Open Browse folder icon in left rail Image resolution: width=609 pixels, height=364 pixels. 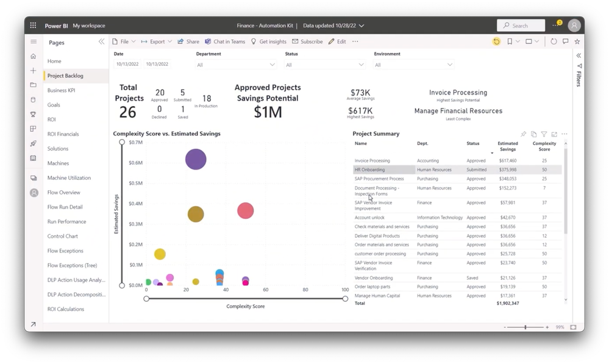point(34,85)
